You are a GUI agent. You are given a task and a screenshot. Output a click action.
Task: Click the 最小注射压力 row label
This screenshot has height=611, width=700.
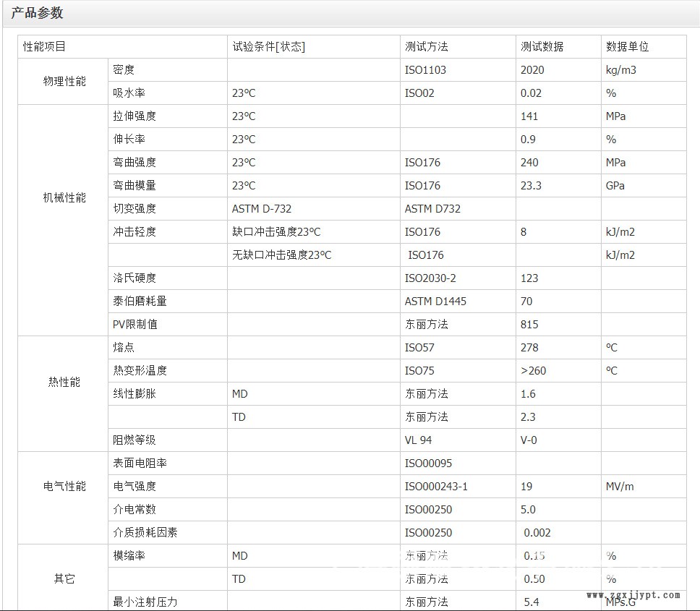[145, 602]
